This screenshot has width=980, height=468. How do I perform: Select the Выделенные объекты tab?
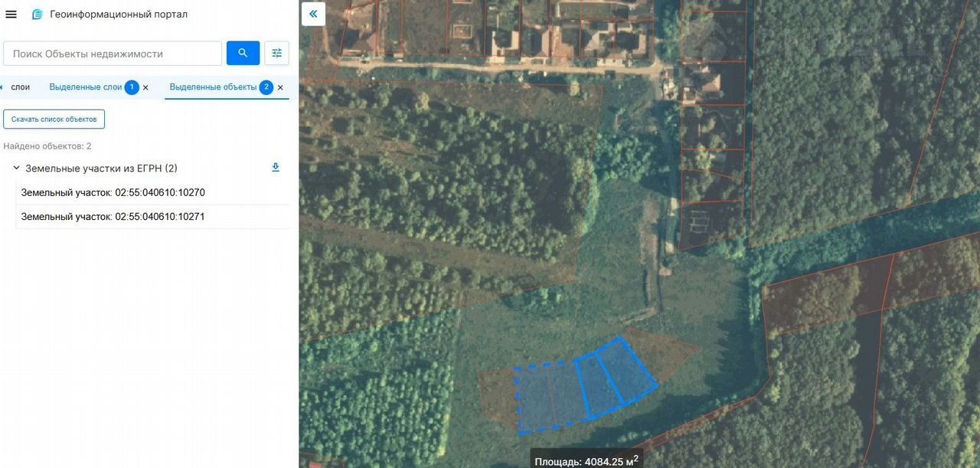coord(213,87)
